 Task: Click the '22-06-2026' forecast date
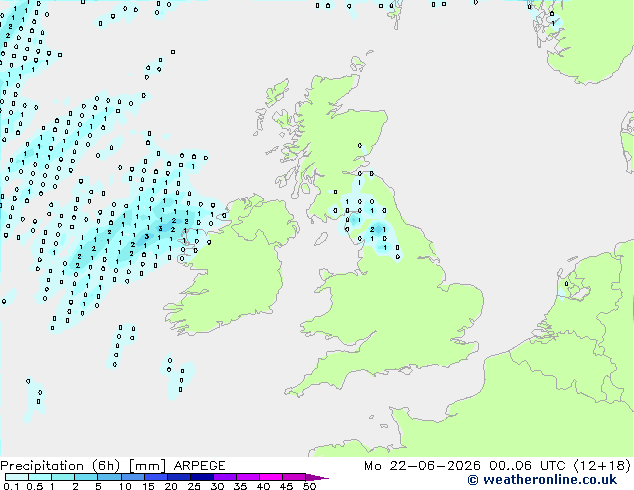(x=435, y=466)
